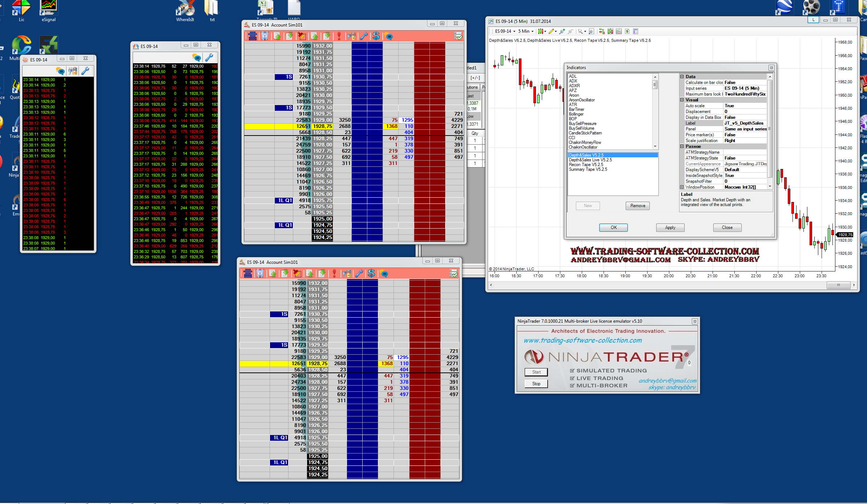
Task: Open the candlestick chart style tool
Action: (541, 31)
